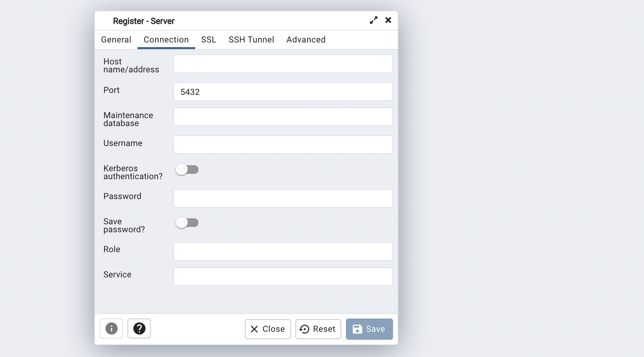This screenshot has height=357, width=644.
Task: Enable Kerberos authentication toggle
Action: pyautogui.click(x=187, y=170)
